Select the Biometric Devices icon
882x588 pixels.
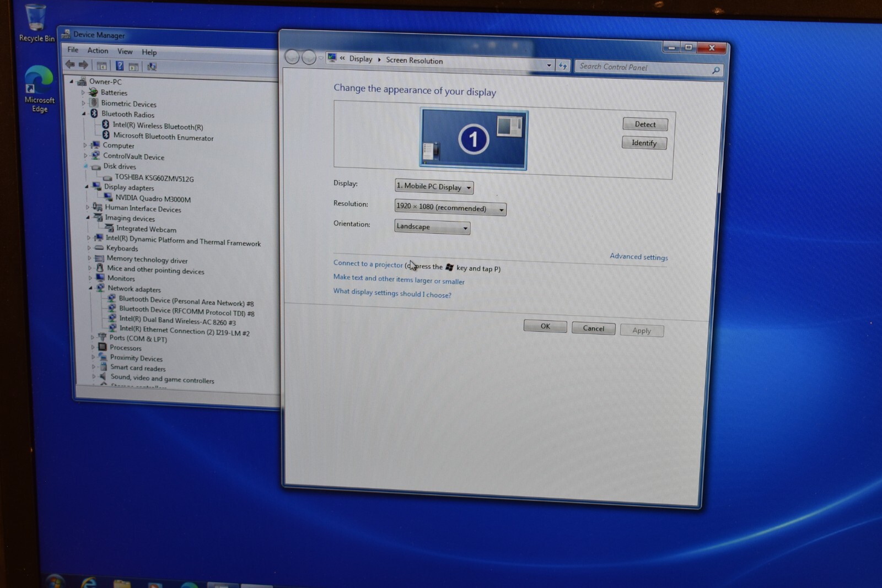click(94, 103)
